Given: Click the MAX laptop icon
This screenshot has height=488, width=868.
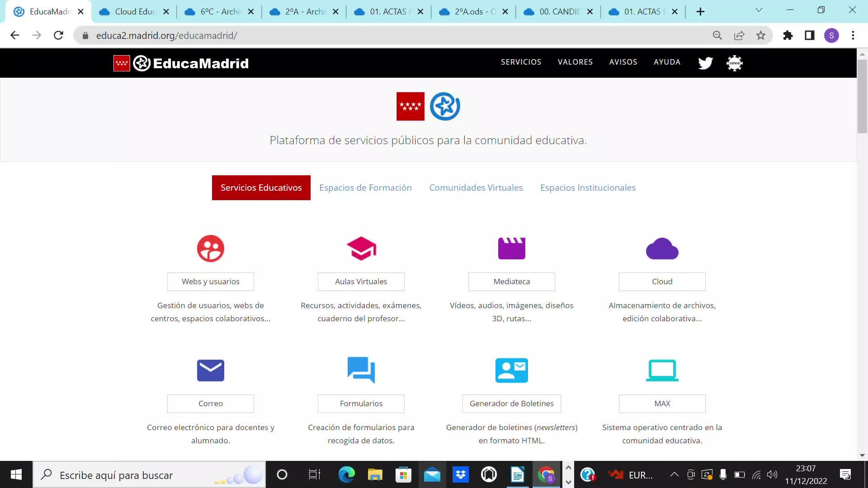Looking at the screenshot, I should 662,371.
